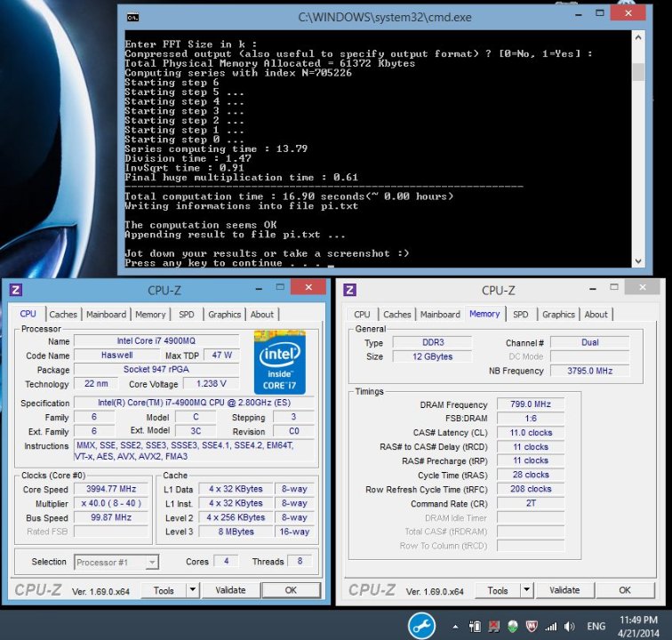Click the CPU-Z logo icon in right window

point(349,290)
